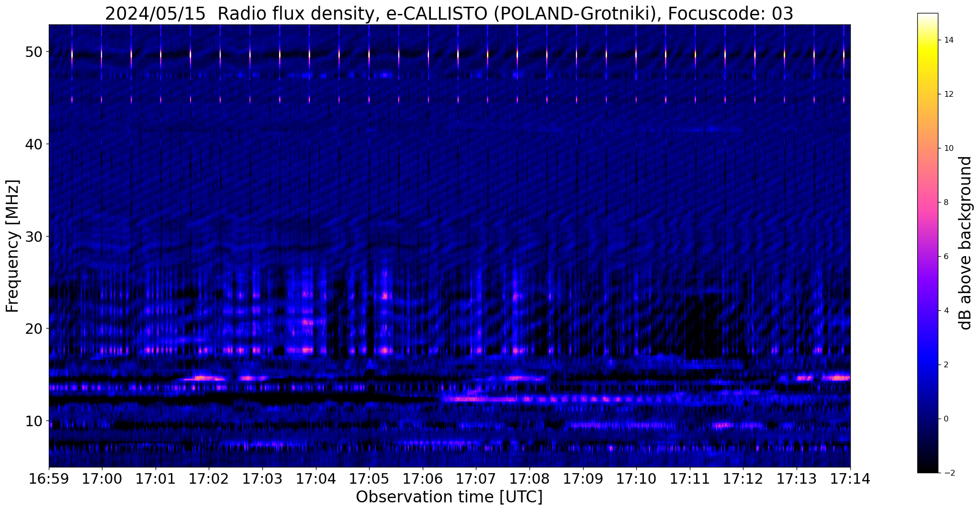Click the bright 14.5 MHz burst near 17:13:45
Viewport: 980px width, 511px height.
[836, 377]
